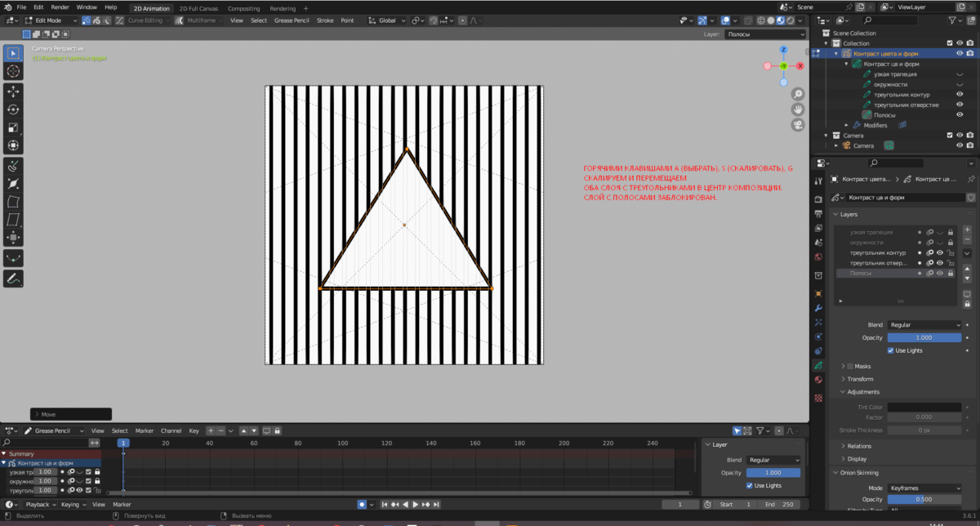980x526 pixels.
Task: Click the End frame 250 field
Action: click(x=779, y=505)
